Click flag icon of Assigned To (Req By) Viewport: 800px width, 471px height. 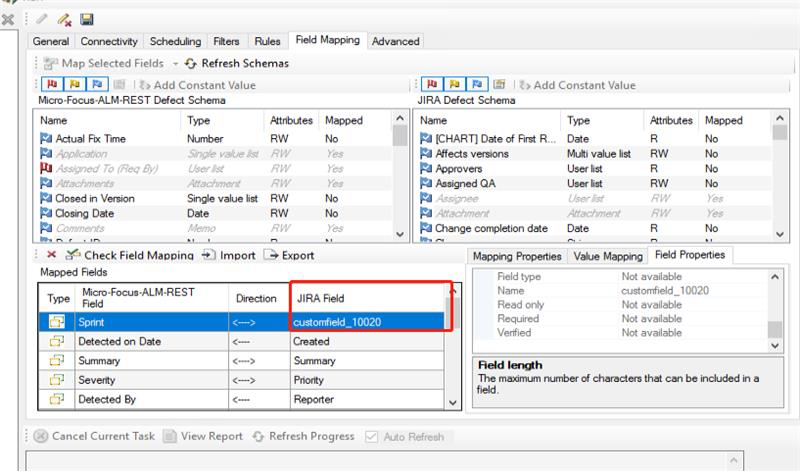click(x=46, y=168)
